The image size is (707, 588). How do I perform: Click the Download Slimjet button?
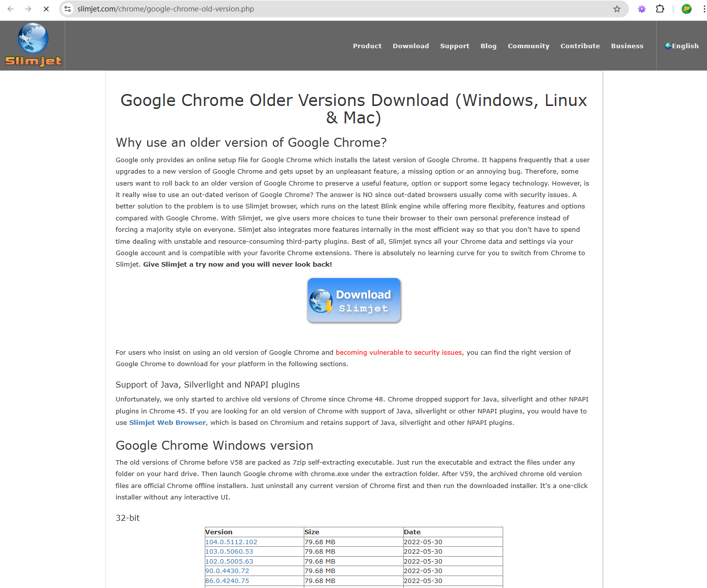point(354,300)
